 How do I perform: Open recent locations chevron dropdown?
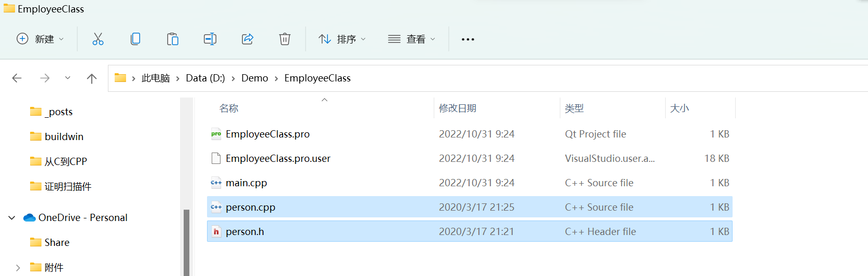(x=67, y=78)
